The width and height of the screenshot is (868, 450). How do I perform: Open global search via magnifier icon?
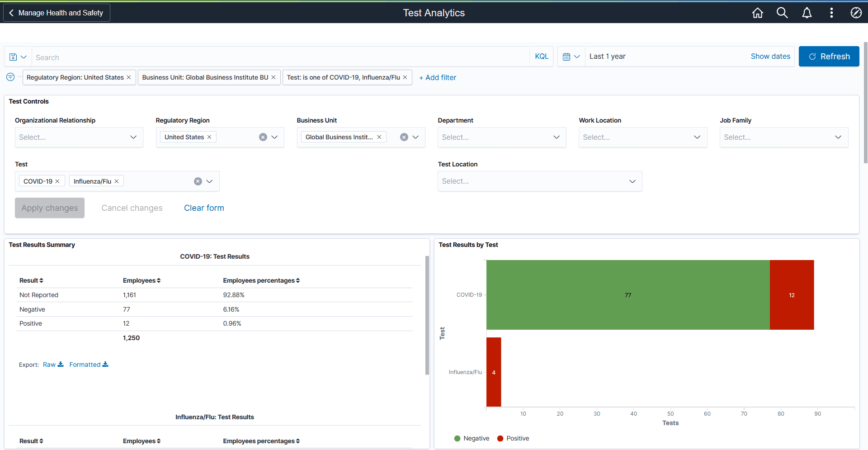782,13
